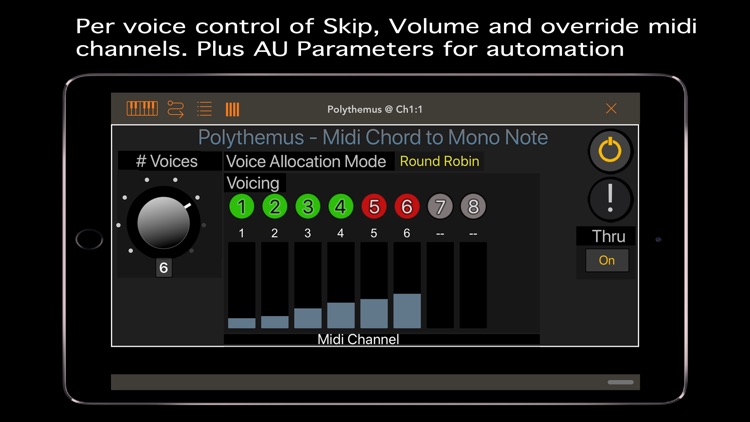
Task: Close the Polythemus plugin window
Action: pyautogui.click(x=611, y=109)
